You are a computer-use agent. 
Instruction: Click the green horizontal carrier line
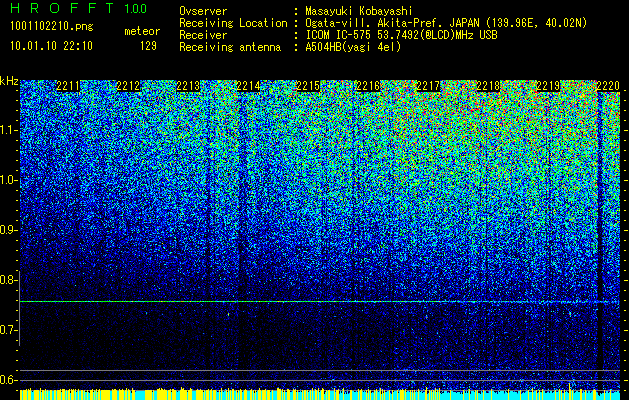(x=320, y=301)
